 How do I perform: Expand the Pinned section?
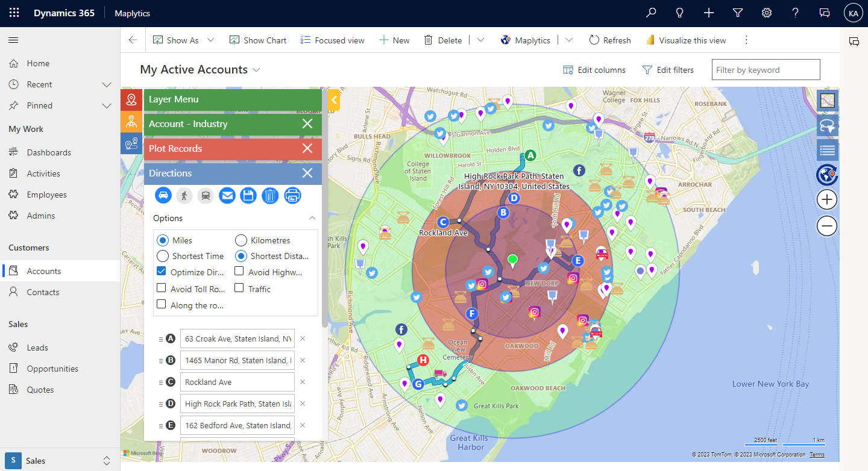tap(107, 105)
